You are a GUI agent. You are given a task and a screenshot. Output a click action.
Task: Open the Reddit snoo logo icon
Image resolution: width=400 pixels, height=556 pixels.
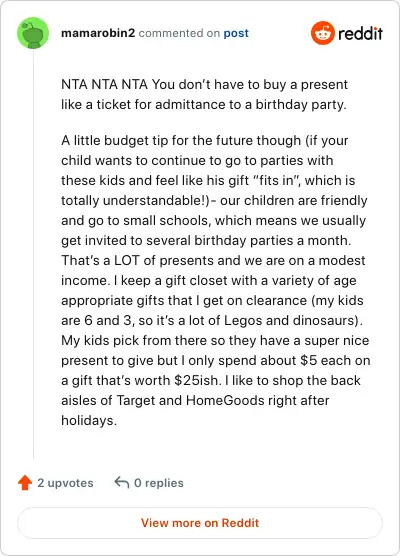tap(323, 33)
